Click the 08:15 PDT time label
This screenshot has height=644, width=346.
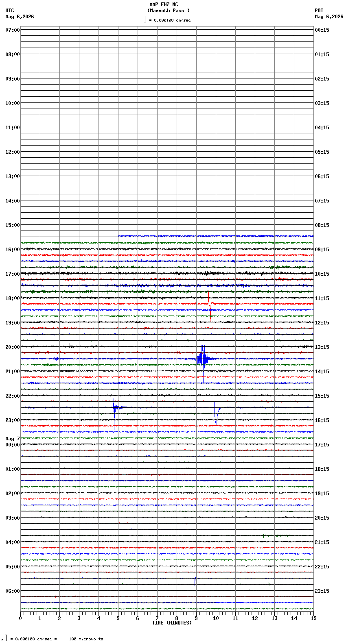pos(322,225)
